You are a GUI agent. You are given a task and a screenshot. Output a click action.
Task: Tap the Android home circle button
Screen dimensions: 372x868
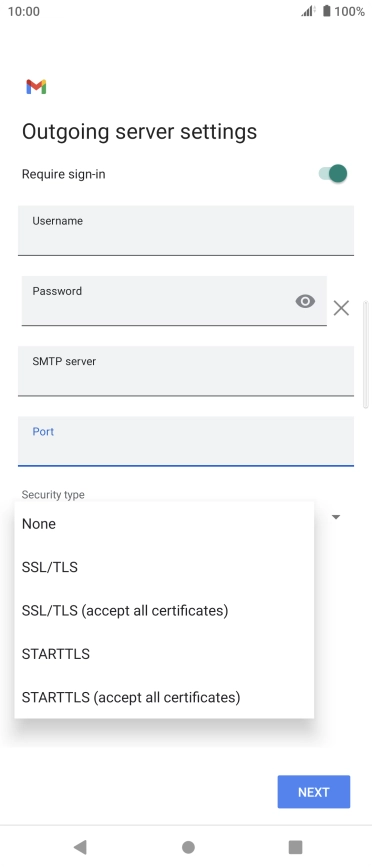tap(188, 846)
